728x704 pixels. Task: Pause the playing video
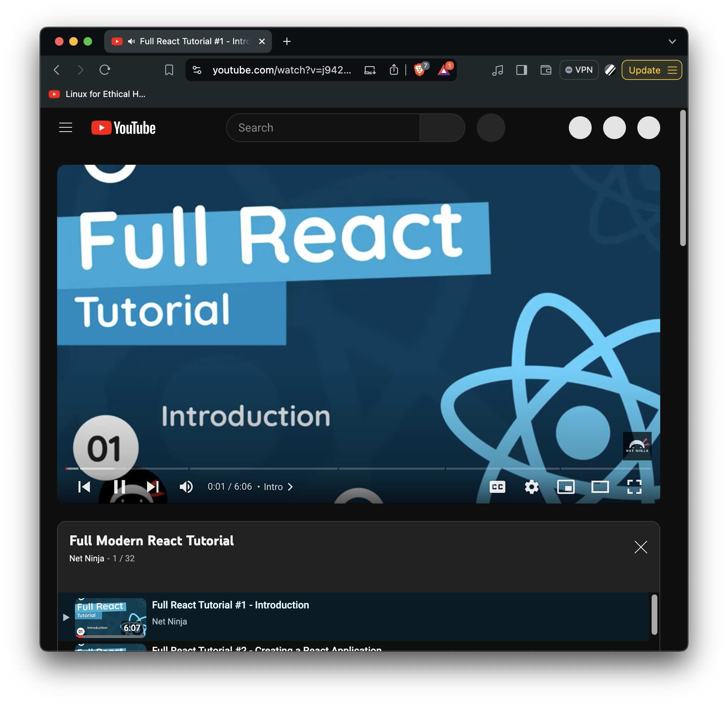[x=119, y=487]
